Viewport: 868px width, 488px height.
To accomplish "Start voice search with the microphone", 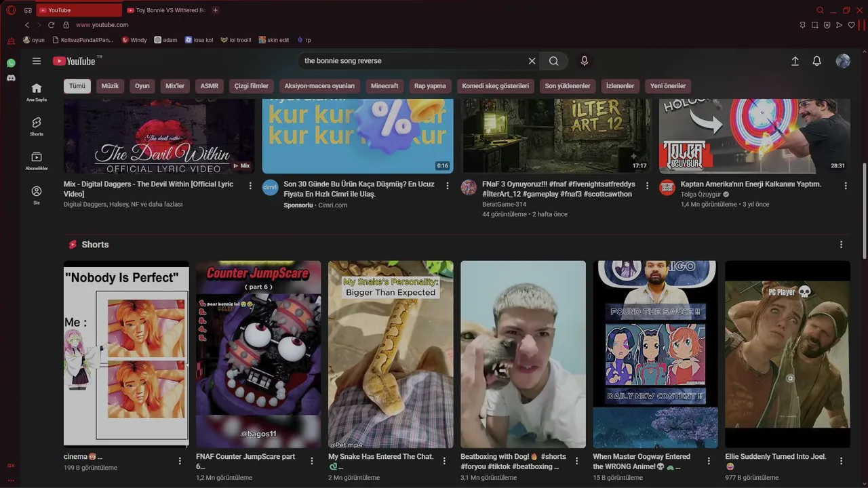I will click(x=585, y=61).
